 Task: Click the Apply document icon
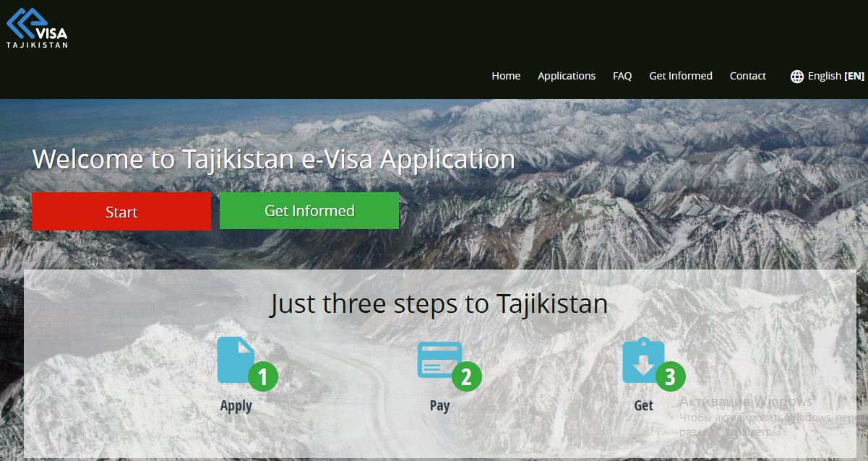click(236, 360)
